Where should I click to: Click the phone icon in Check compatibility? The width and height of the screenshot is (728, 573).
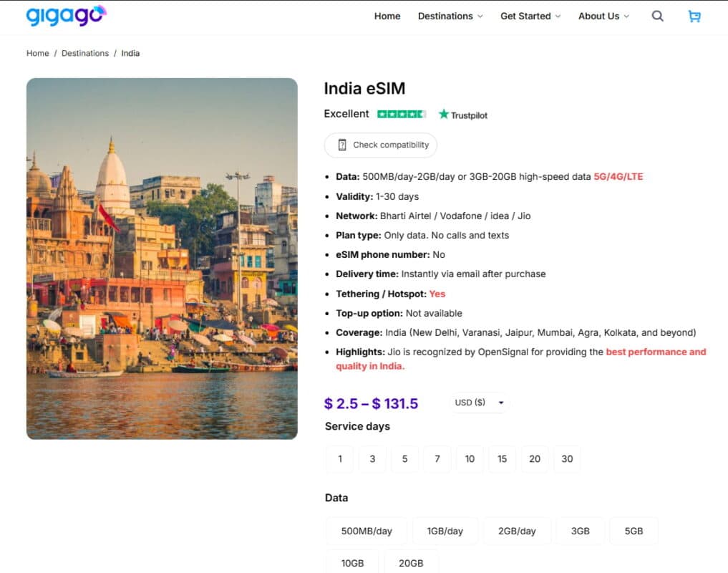tap(342, 145)
